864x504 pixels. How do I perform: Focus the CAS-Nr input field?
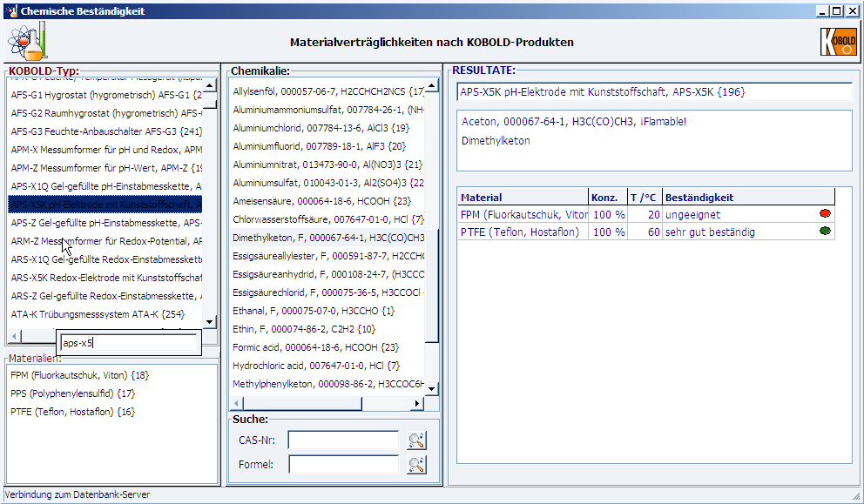343,440
